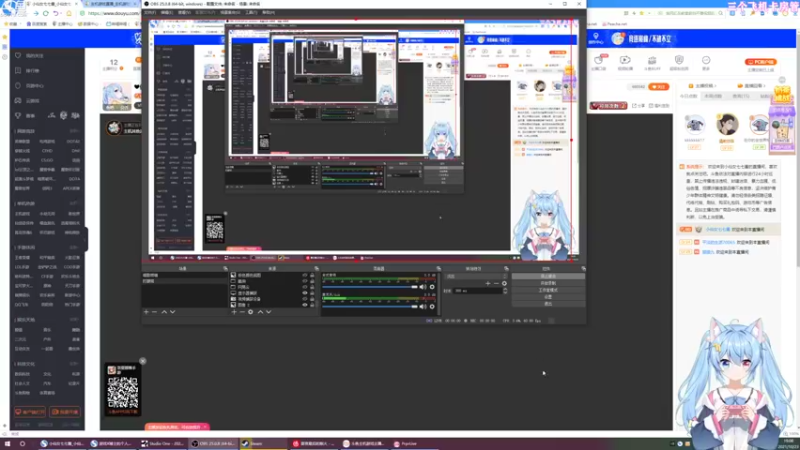Open the Windows Start menu
This screenshot has height=450, width=800.
coord(8,444)
